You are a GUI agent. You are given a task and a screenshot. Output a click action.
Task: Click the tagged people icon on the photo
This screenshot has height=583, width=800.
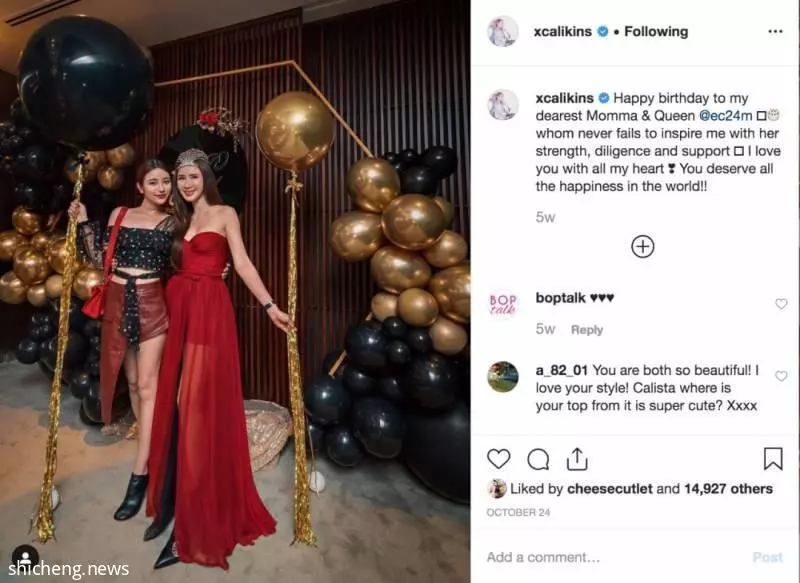coord(25,557)
